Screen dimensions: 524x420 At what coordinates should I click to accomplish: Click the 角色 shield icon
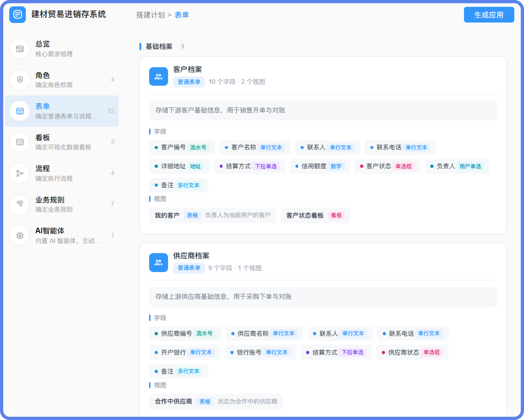coord(20,80)
